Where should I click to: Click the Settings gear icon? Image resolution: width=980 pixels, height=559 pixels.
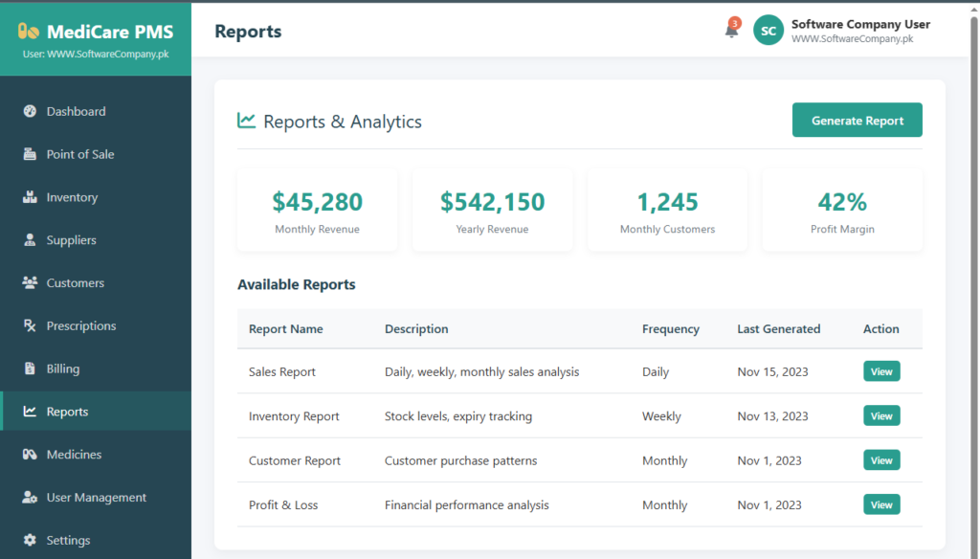[x=30, y=541]
